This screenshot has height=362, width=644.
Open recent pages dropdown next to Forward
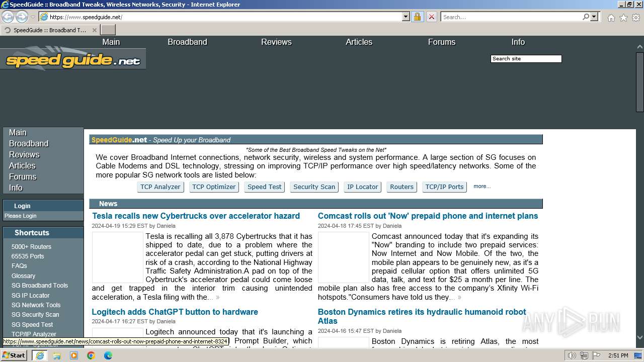(x=33, y=17)
